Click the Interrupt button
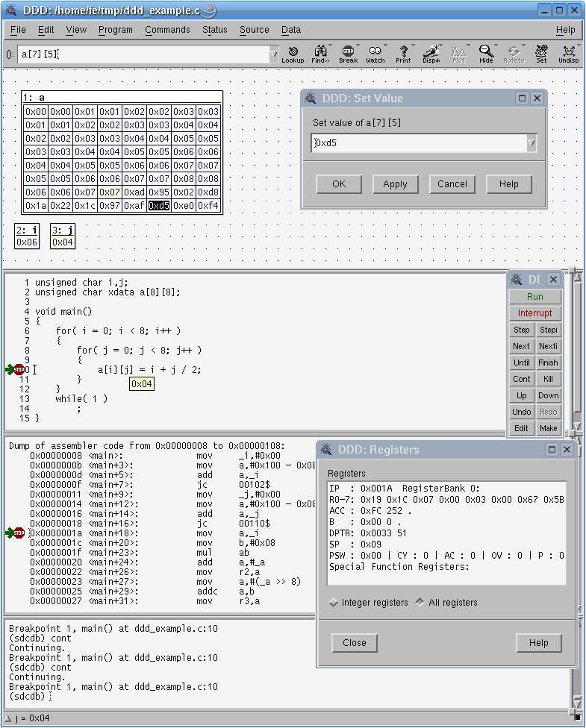 coord(535,313)
